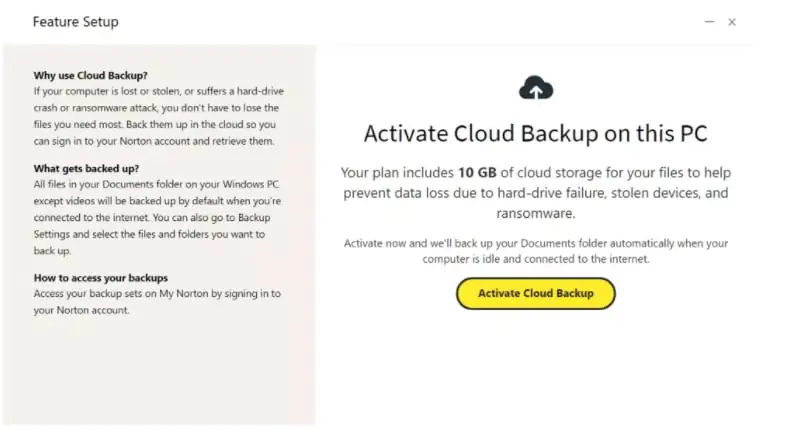Click the Activate Cloud Backup button
The height and width of the screenshot is (430, 790).
535,293
